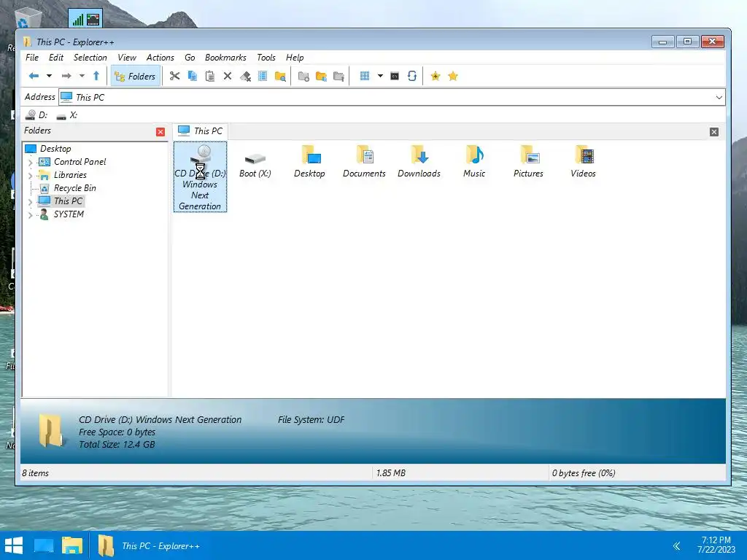The width and height of the screenshot is (747, 560).
Task: Select the Downloads folder icon
Action: [x=419, y=161]
